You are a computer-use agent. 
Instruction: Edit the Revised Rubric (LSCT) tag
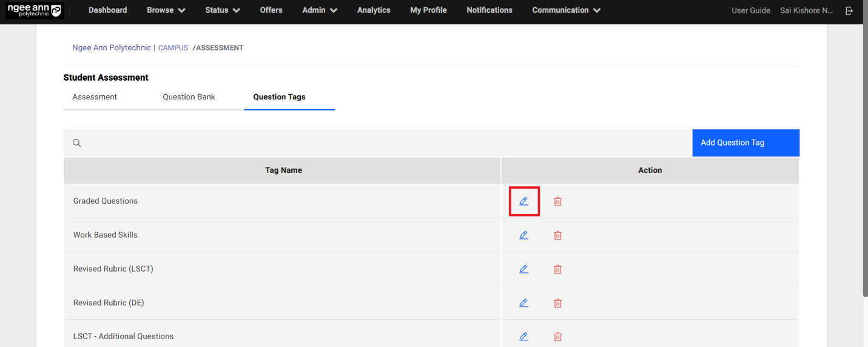coord(523,269)
